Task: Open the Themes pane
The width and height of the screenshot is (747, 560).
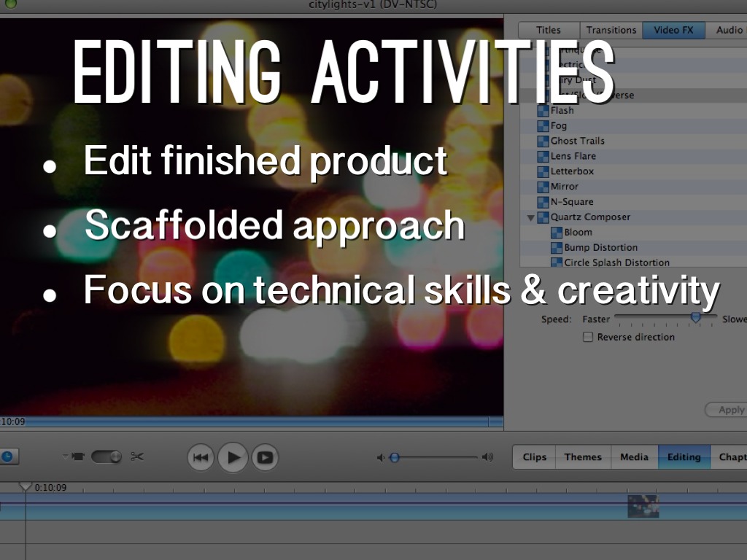Action: tap(583, 457)
